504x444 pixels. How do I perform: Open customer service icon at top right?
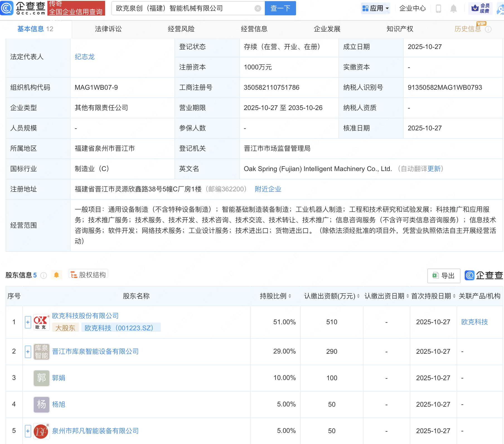pos(499,8)
